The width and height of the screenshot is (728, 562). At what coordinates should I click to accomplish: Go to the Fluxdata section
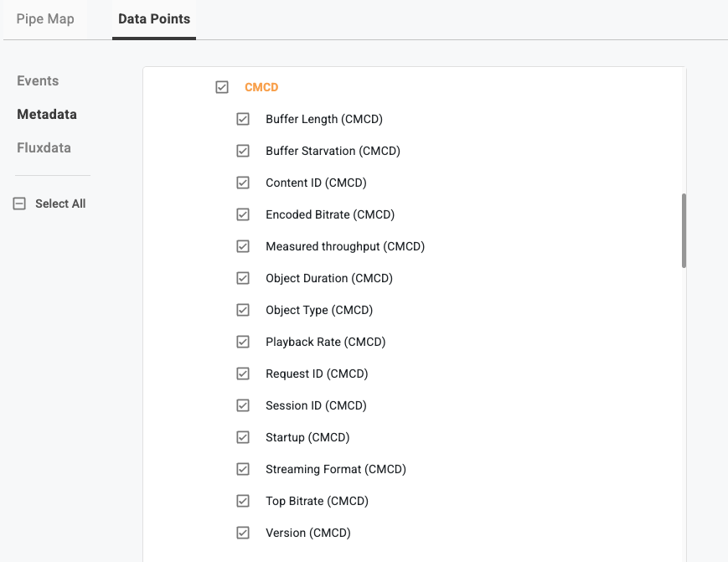pyautogui.click(x=44, y=148)
